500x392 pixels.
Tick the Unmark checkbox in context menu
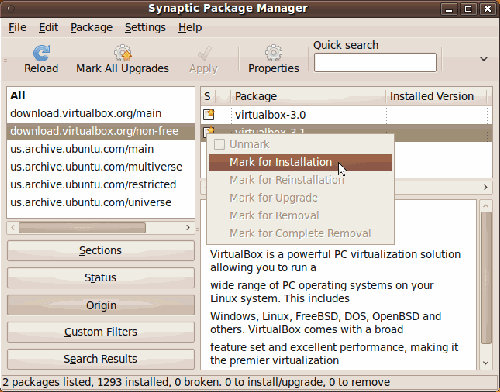(219, 144)
